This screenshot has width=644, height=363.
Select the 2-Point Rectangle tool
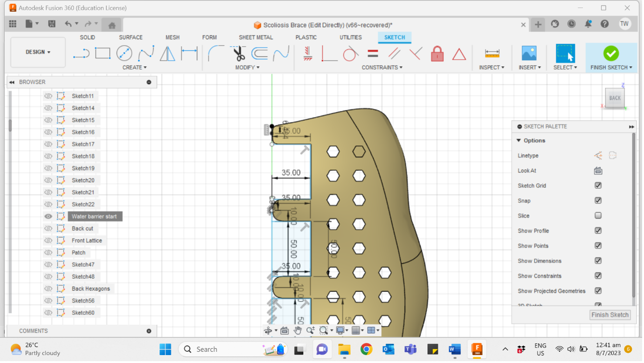tap(103, 54)
